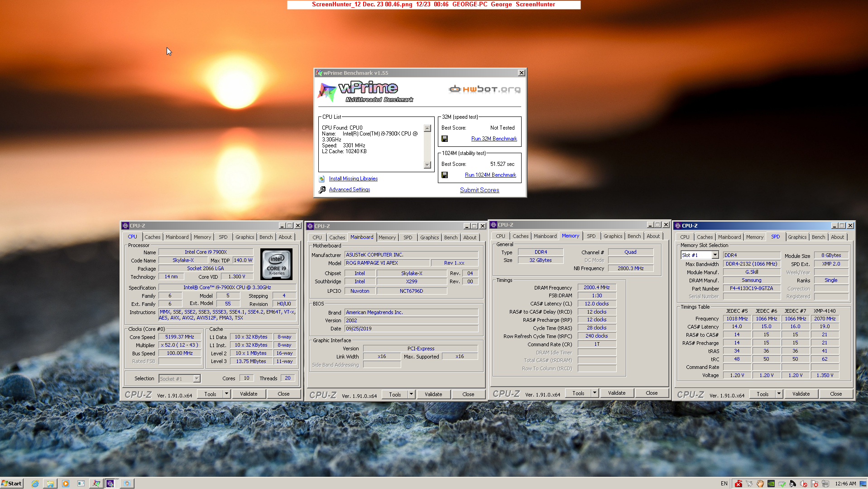Click the Close button in the Mainboard window

(x=468, y=394)
